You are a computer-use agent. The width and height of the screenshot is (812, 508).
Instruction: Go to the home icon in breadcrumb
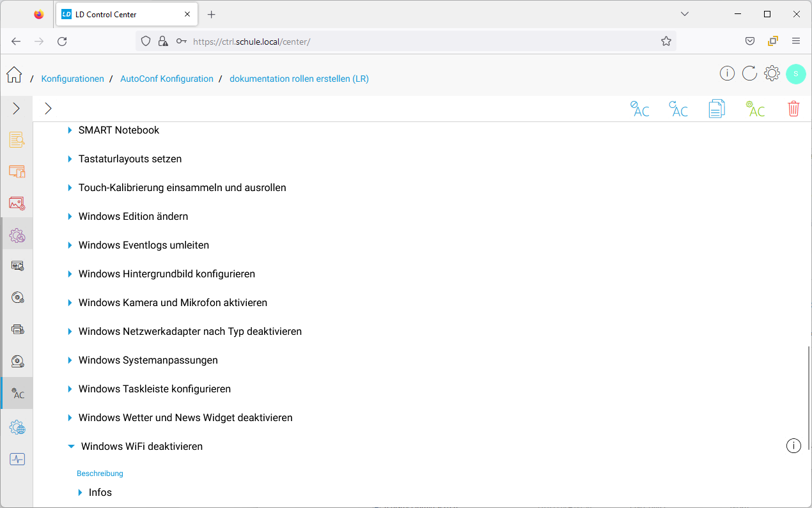(14, 75)
